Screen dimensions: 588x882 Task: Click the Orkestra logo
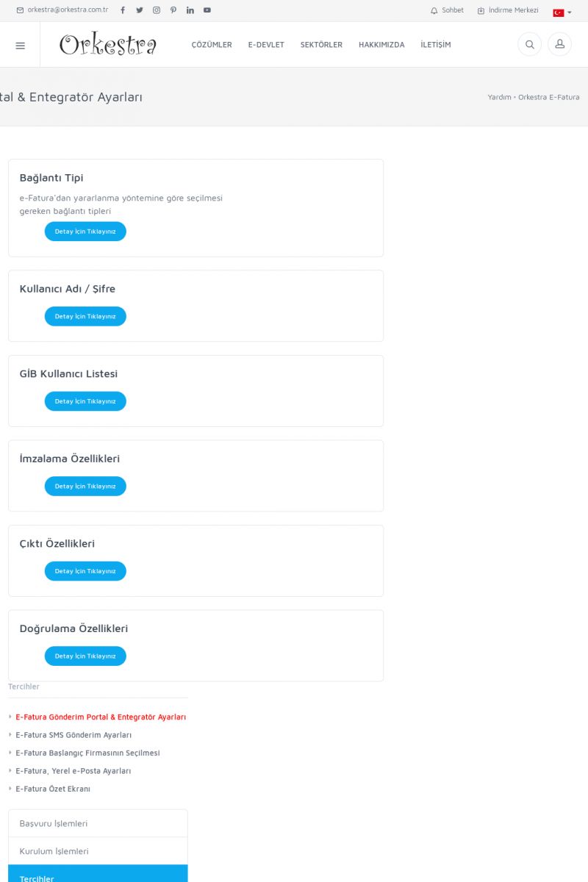(x=108, y=45)
